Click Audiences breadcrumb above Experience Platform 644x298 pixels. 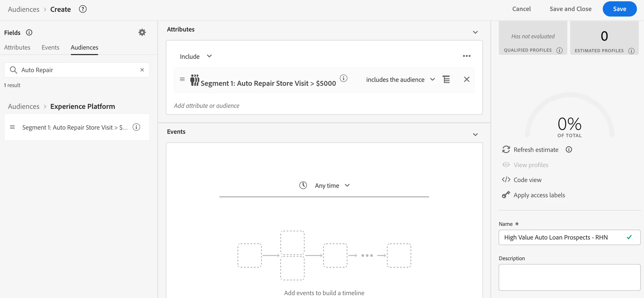pyautogui.click(x=24, y=106)
